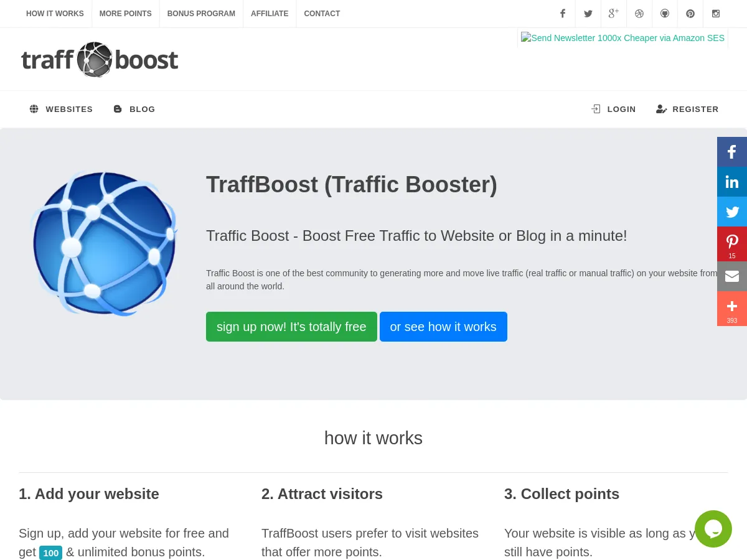Select the Google+ icon in top bar
The height and width of the screenshot is (560, 747).
click(x=614, y=13)
